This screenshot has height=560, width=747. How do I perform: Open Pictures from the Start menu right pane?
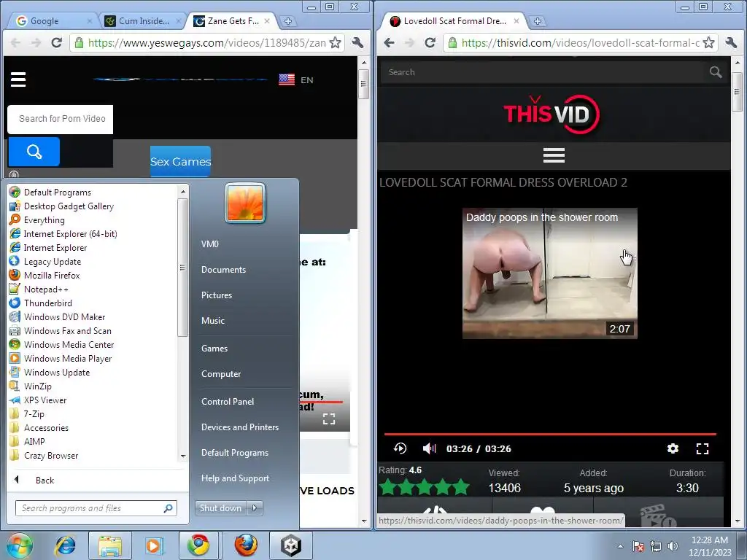pyautogui.click(x=217, y=295)
